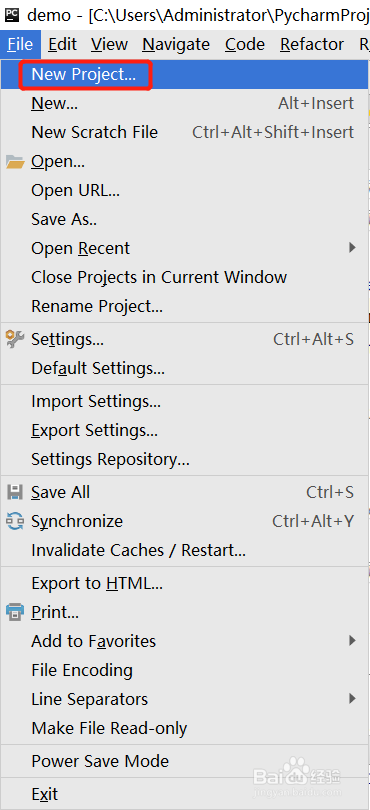This screenshot has width=370, height=810.
Task: Exit the application via Exit entry
Action: pyautogui.click(x=184, y=794)
